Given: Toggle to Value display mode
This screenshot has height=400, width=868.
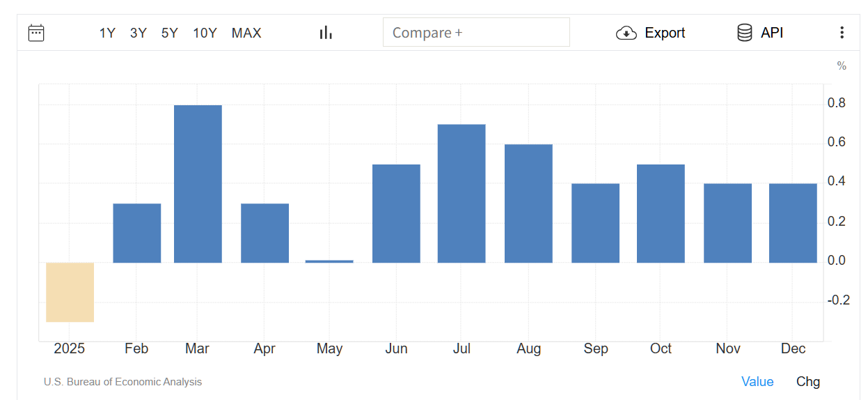Looking at the screenshot, I should (757, 382).
